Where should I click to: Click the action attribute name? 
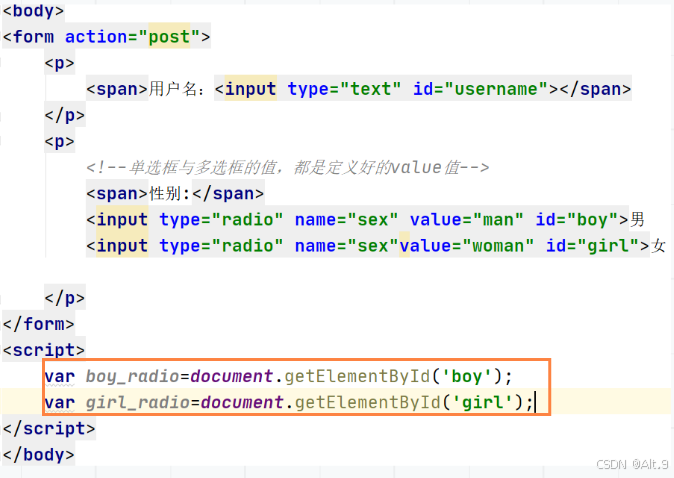pyautogui.click(x=96, y=37)
